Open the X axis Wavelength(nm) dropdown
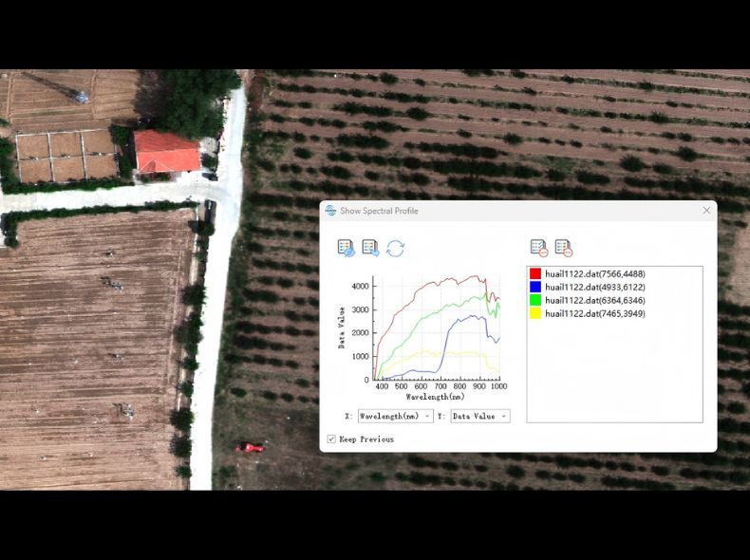Viewport: 750px width, 560px height. (395, 416)
